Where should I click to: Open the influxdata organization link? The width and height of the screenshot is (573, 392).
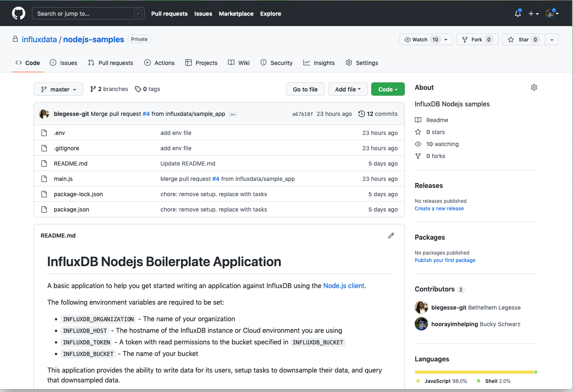coord(39,39)
